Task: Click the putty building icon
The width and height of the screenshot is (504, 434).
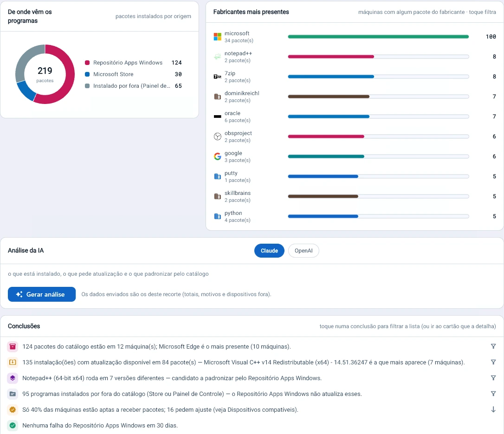Action: [x=217, y=176]
